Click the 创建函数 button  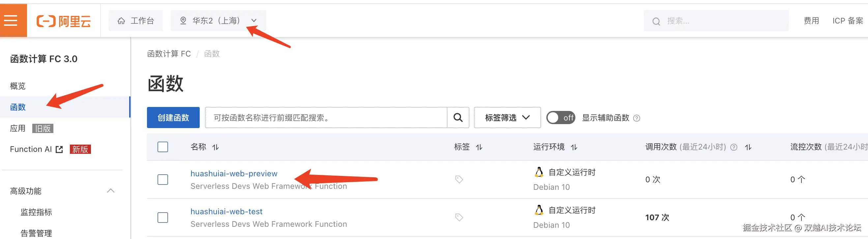point(173,118)
